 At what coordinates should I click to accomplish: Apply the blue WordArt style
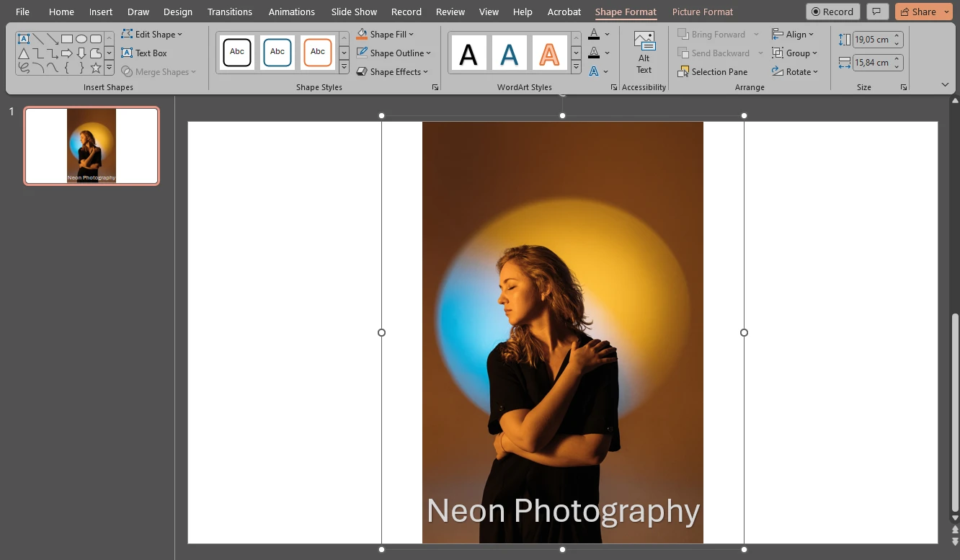pyautogui.click(x=510, y=52)
